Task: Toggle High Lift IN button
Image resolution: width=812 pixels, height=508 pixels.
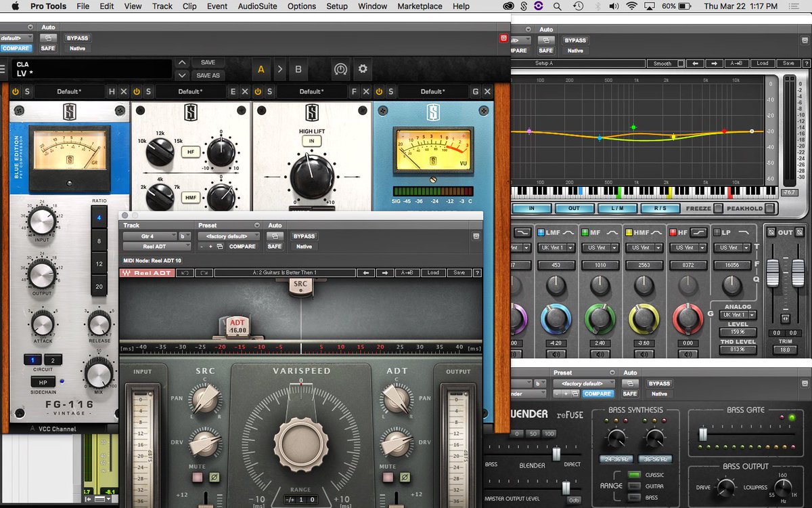Action: click(x=311, y=141)
